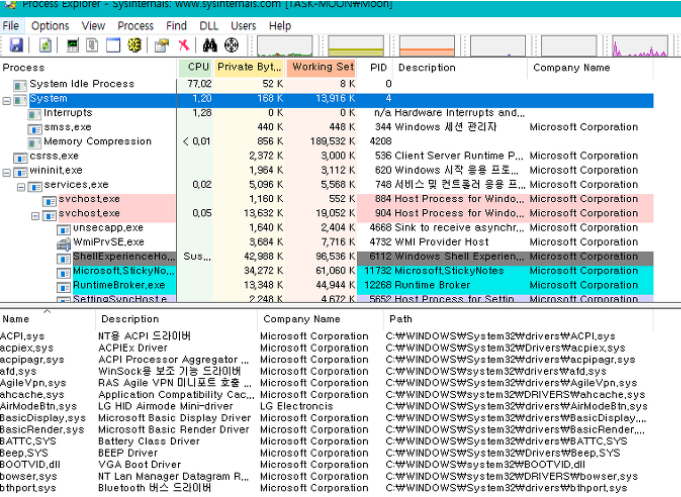This screenshot has width=681, height=497.
Task: Click the services.exe process icon
Action: [34, 186]
